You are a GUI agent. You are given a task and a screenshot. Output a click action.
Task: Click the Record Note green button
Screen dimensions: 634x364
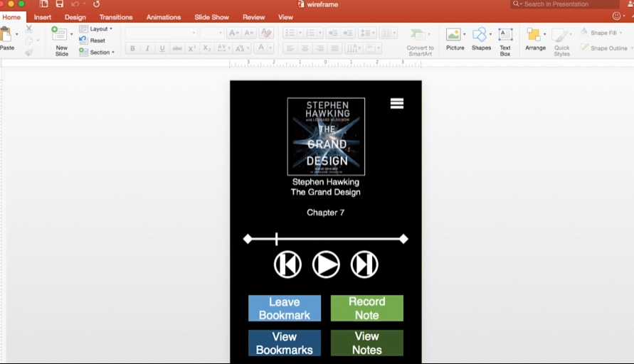(366, 309)
